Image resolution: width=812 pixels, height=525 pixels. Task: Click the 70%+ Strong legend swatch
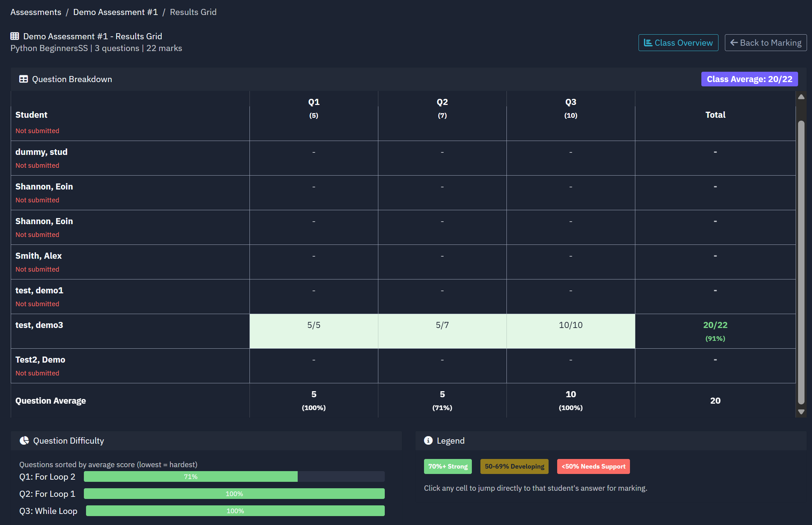[x=448, y=466]
